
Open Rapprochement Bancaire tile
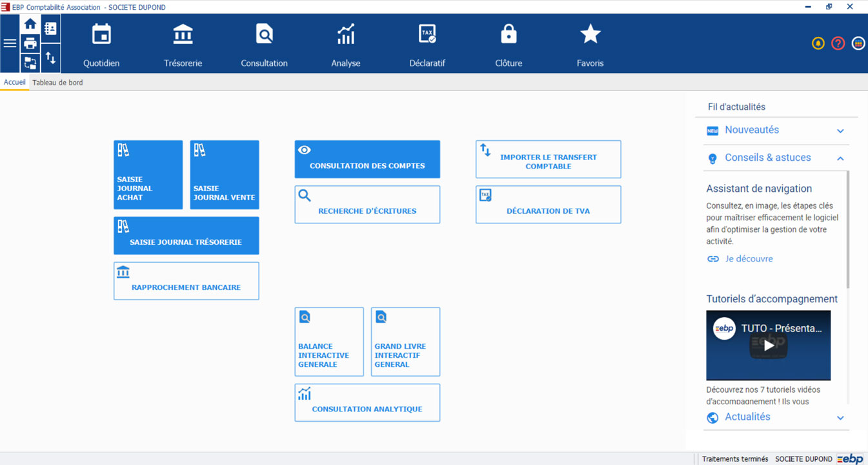pyautogui.click(x=187, y=281)
